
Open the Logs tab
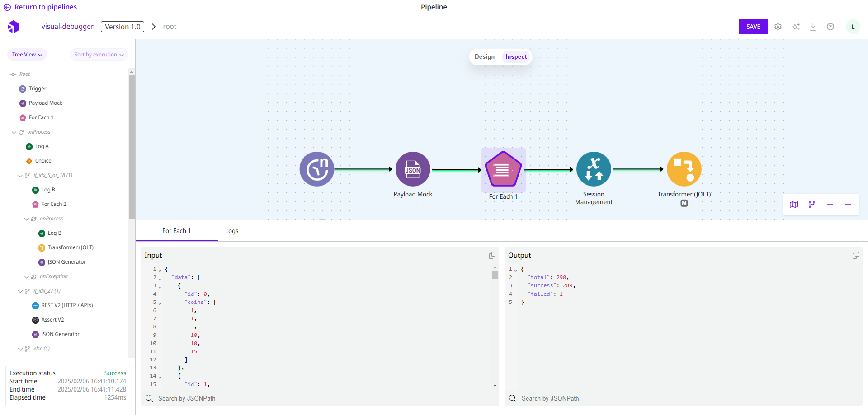pyautogui.click(x=231, y=231)
